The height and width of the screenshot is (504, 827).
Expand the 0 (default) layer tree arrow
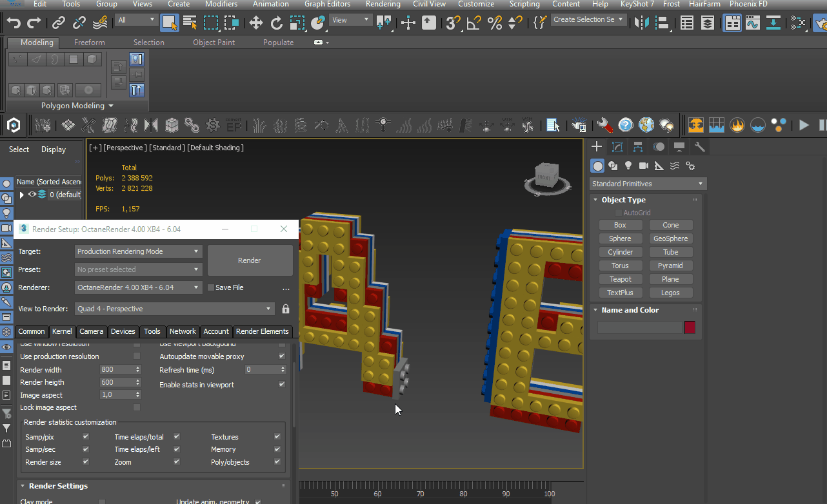click(x=21, y=195)
